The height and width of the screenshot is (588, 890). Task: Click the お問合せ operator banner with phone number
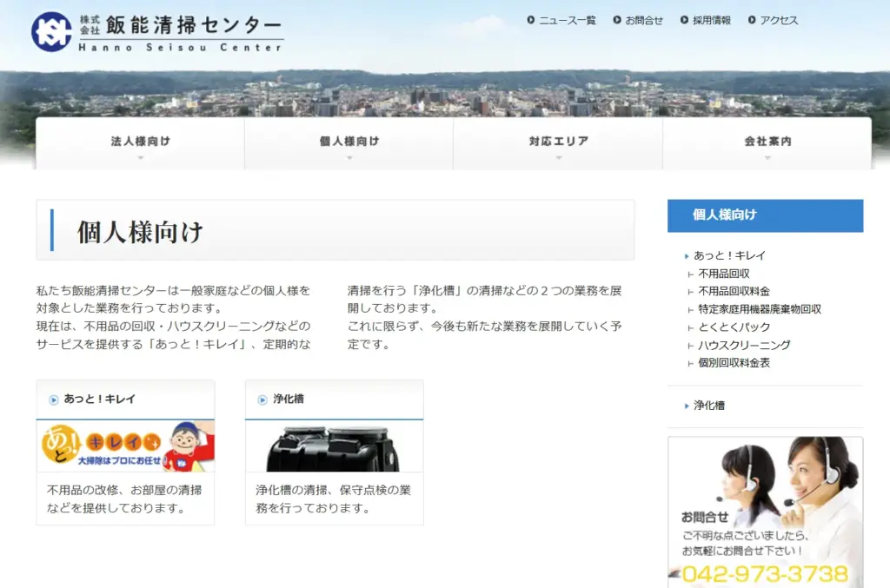point(765,512)
